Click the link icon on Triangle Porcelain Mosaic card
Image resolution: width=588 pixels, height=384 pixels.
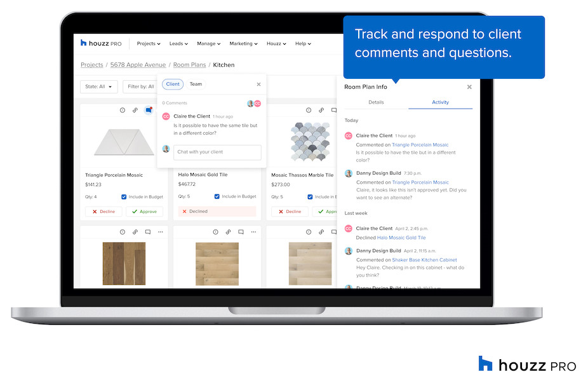(x=135, y=110)
